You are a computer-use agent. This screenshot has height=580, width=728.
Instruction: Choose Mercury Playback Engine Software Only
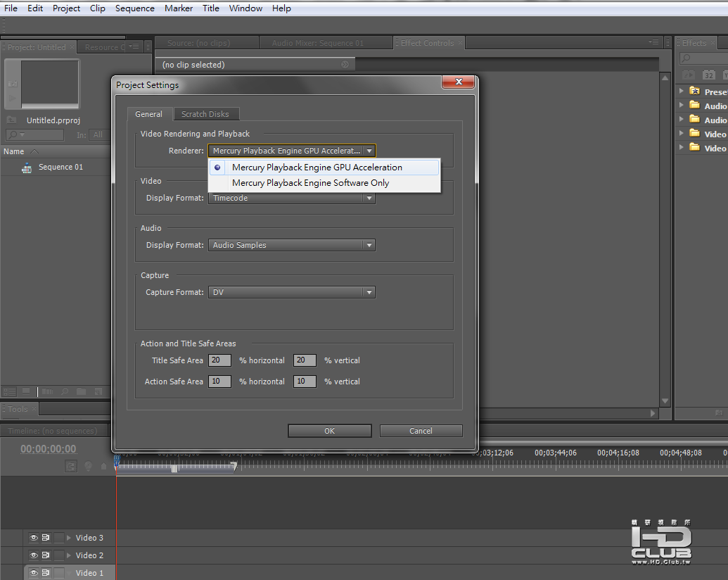click(324, 183)
